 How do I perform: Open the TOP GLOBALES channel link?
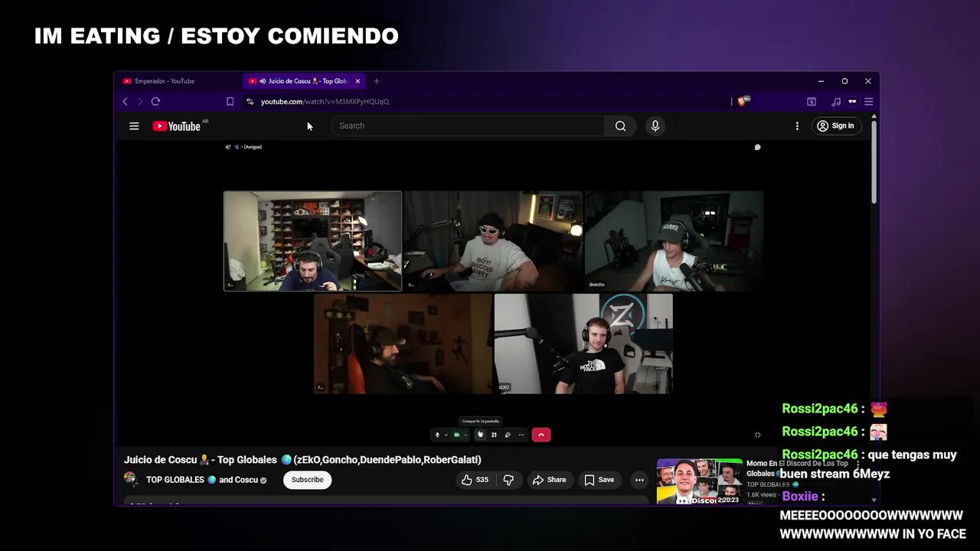point(175,480)
